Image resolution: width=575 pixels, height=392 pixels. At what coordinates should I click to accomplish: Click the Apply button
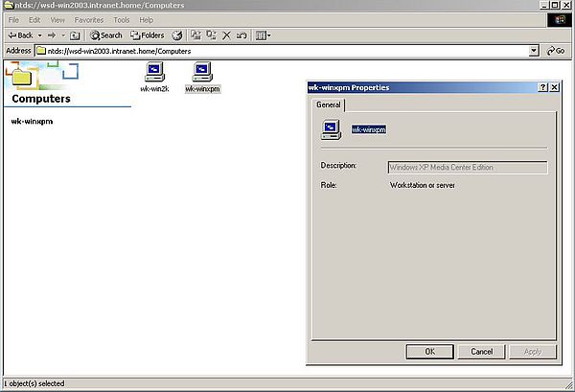[x=533, y=352]
